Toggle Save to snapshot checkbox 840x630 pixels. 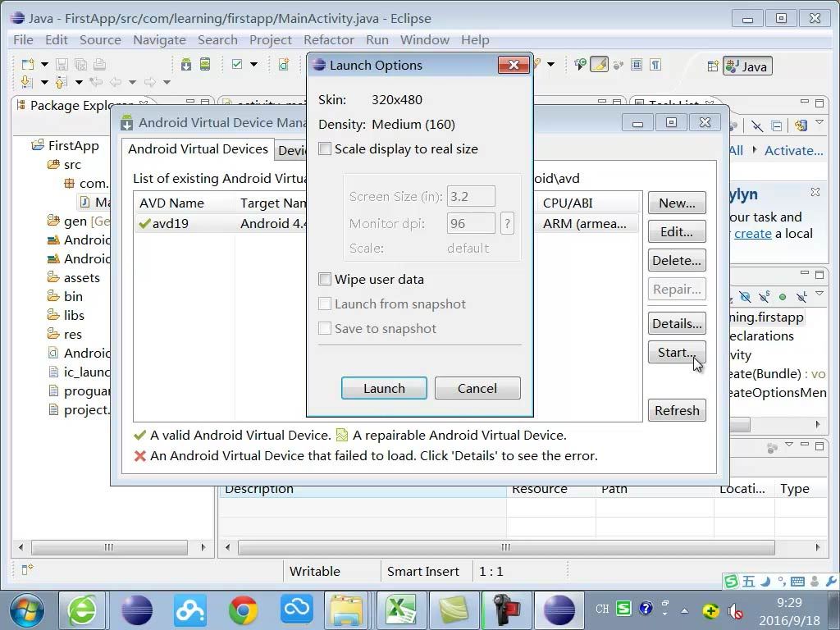pyautogui.click(x=325, y=328)
